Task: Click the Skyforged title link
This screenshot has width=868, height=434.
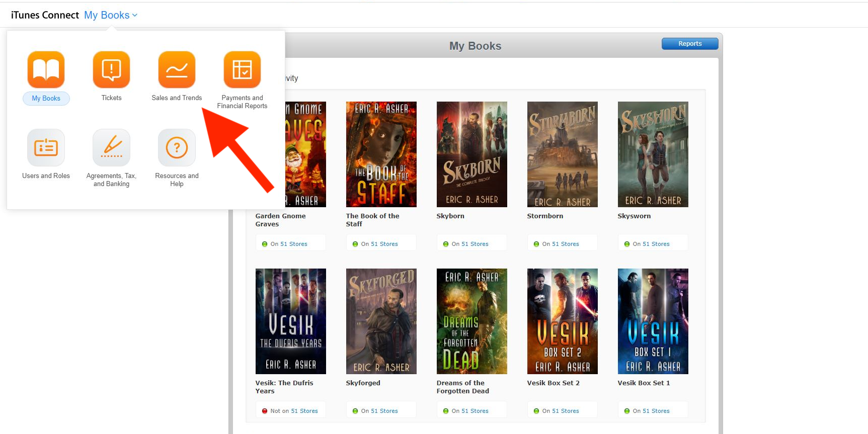Action: click(363, 383)
